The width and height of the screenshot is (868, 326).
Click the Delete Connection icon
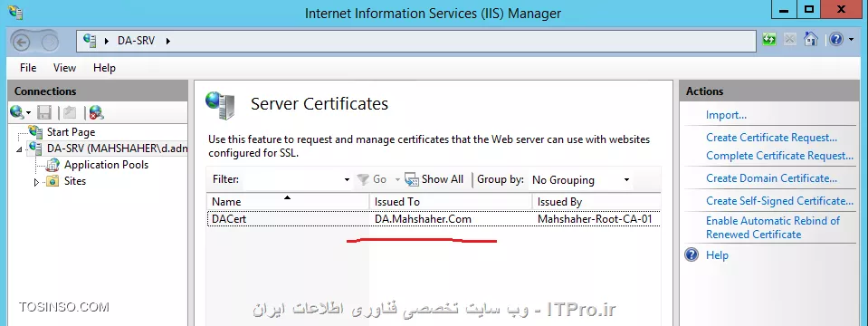96,113
